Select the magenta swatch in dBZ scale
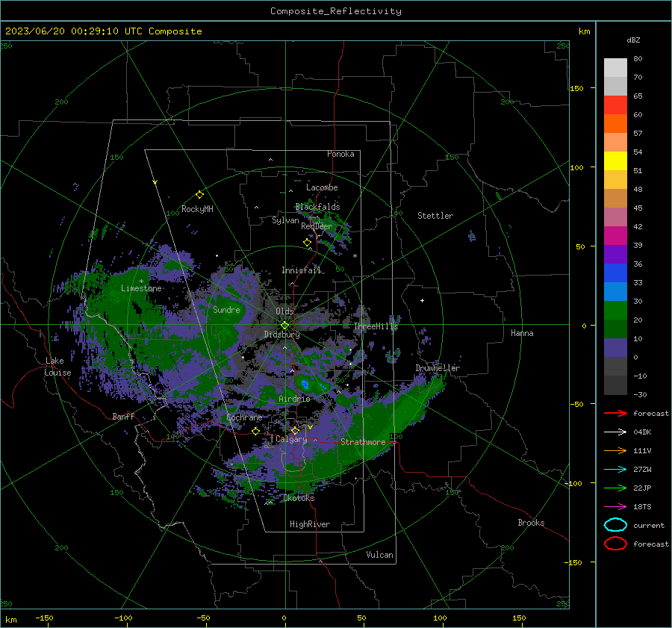The height and width of the screenshot is (628, 672). 615,235
